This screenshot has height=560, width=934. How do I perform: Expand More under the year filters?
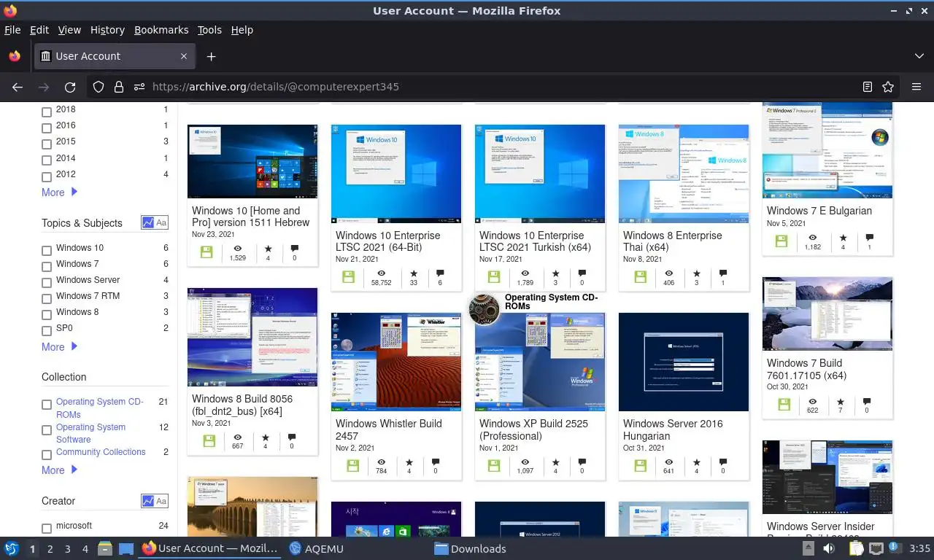click(x=59, y=192)
